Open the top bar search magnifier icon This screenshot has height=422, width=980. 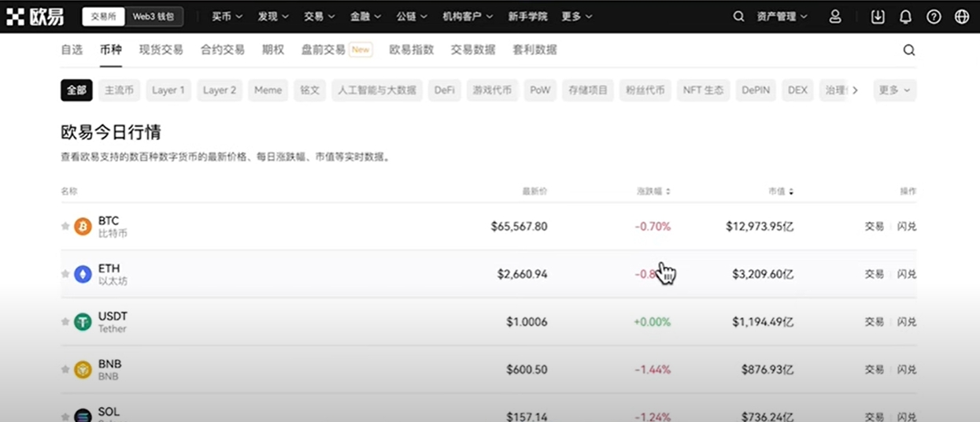[x=738, y=17]
